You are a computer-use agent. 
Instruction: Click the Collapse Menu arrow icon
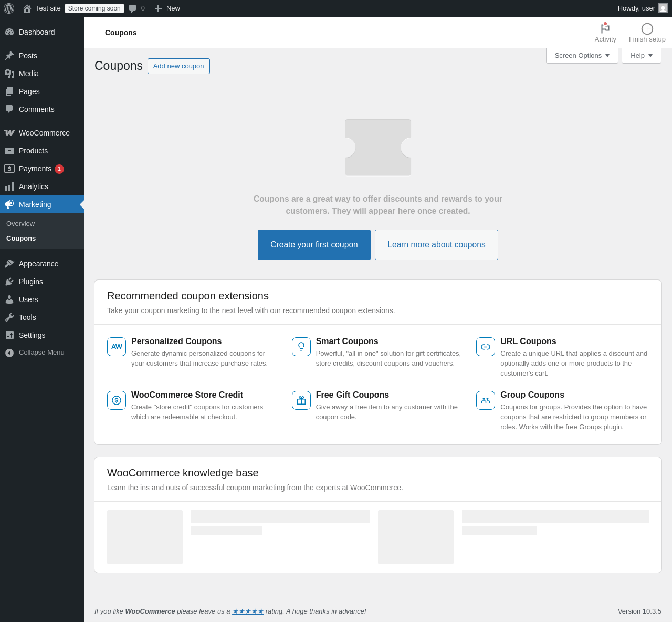tap(9, 353)
